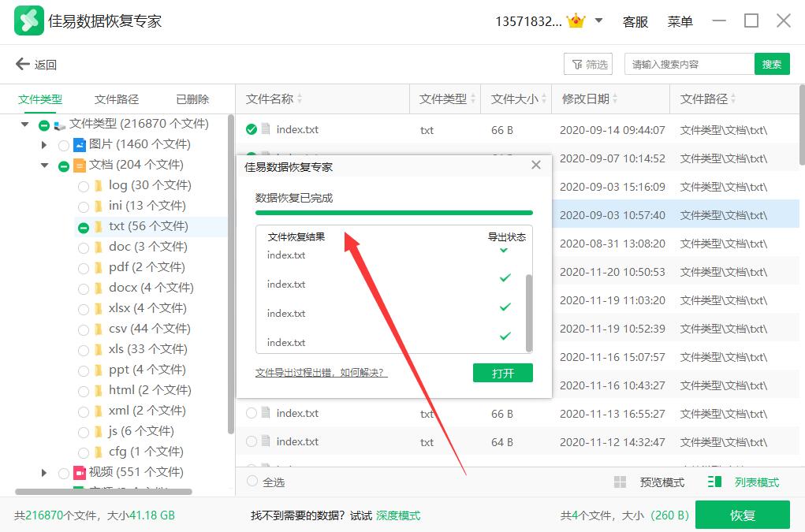Click file icon of 2020-09-14 index.txt row
Screen dimensions: 805x532
[266, 128]
